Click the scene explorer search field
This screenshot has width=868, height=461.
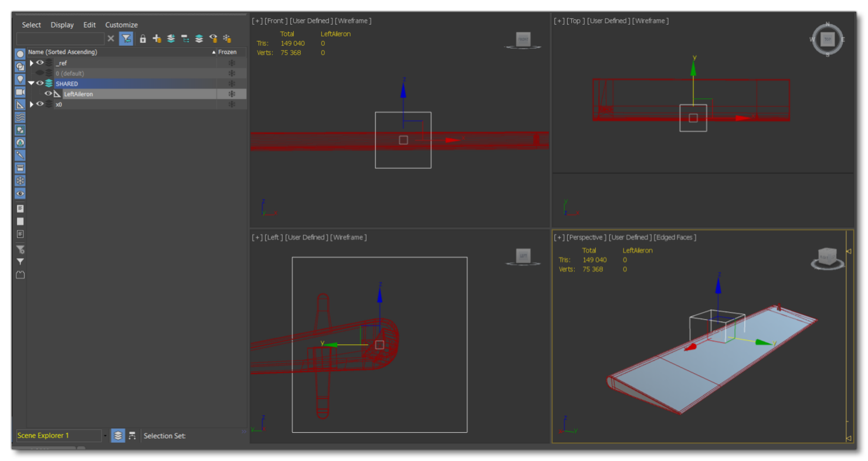(x=60, y=39)
